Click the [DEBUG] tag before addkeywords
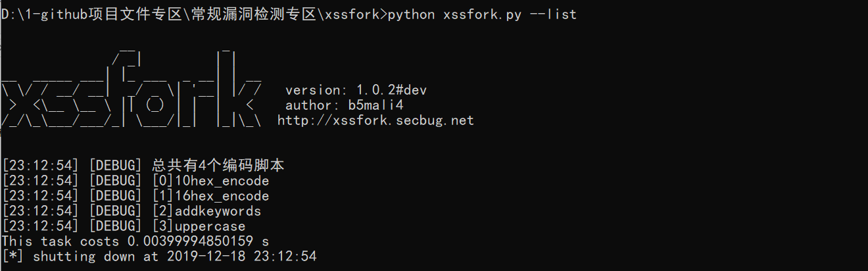868x271 pixels. 114,211
